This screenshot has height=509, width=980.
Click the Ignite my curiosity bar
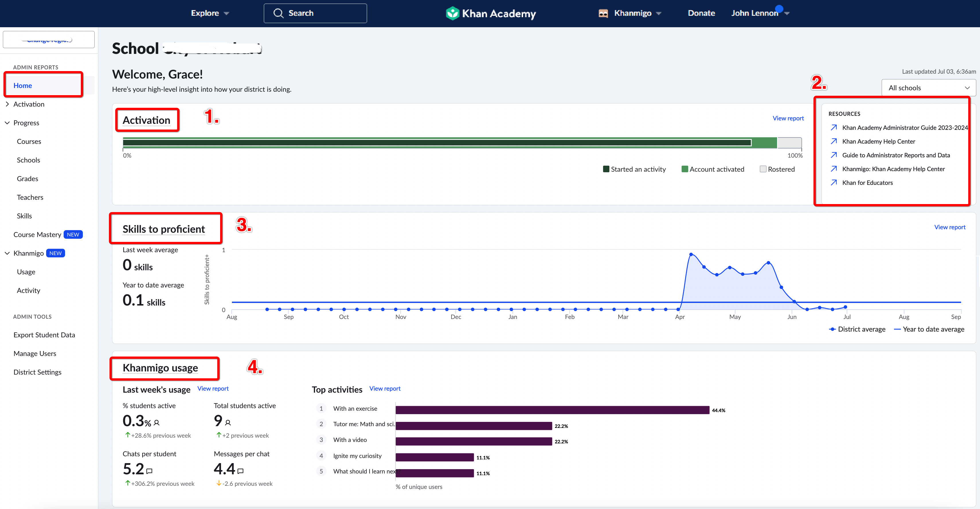[435, 457]
